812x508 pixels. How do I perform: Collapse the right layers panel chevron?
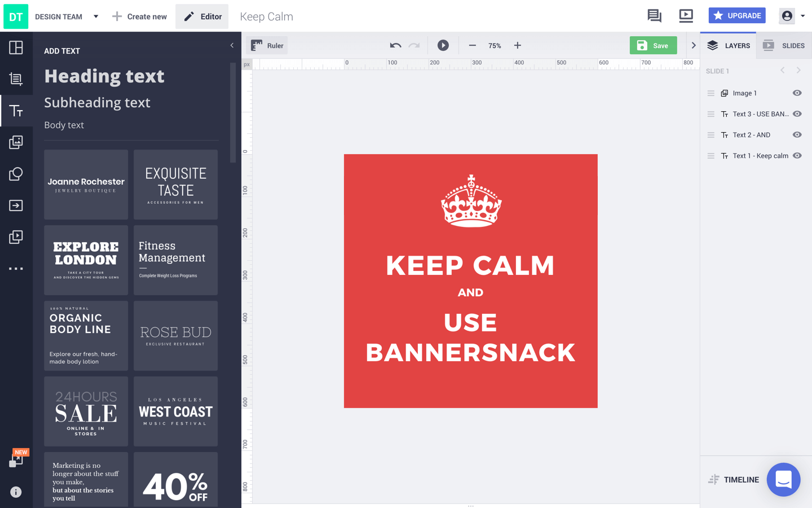(x=694, y=46)
